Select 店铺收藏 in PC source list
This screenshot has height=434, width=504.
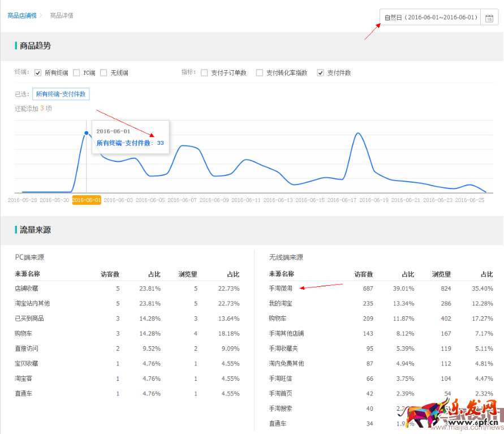(x=26, y=289)
